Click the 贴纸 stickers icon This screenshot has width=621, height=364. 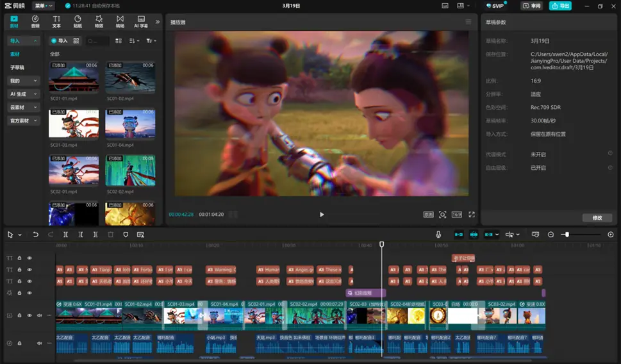(78, 21)
